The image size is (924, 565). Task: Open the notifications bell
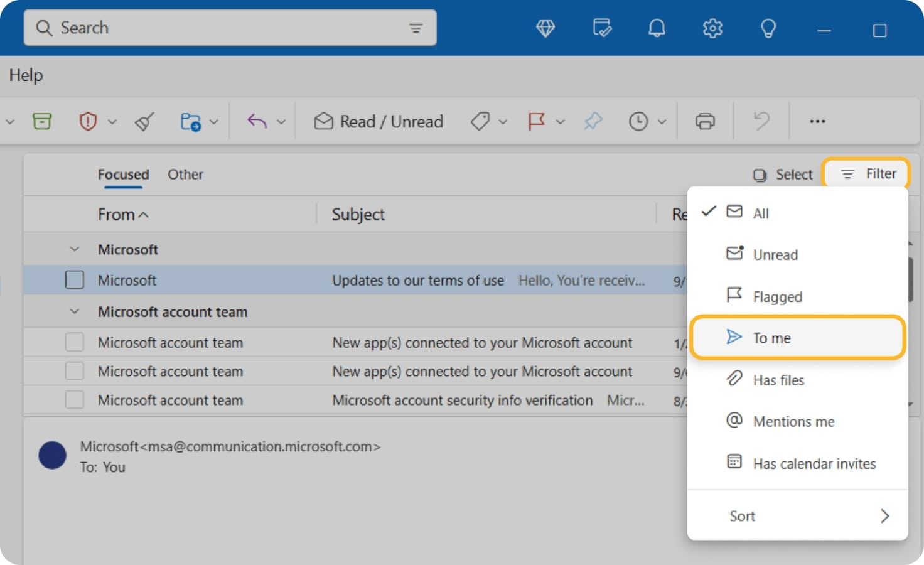click(657, 28)
